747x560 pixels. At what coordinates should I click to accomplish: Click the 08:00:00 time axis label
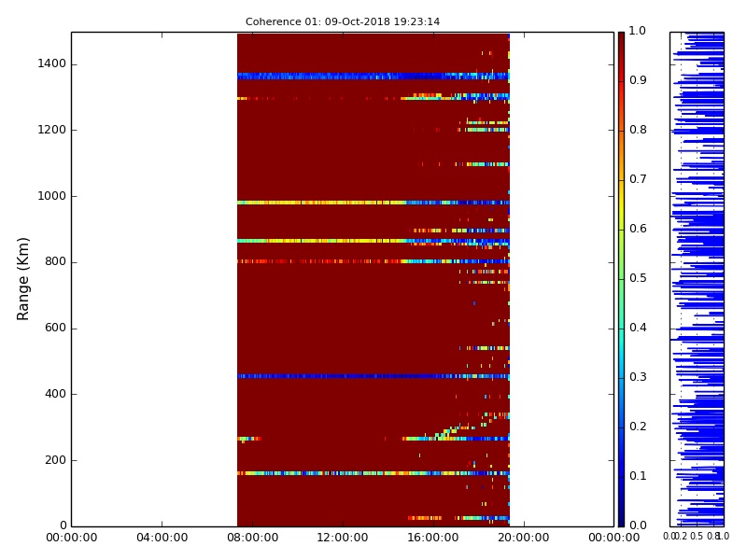tap(252, 538)
